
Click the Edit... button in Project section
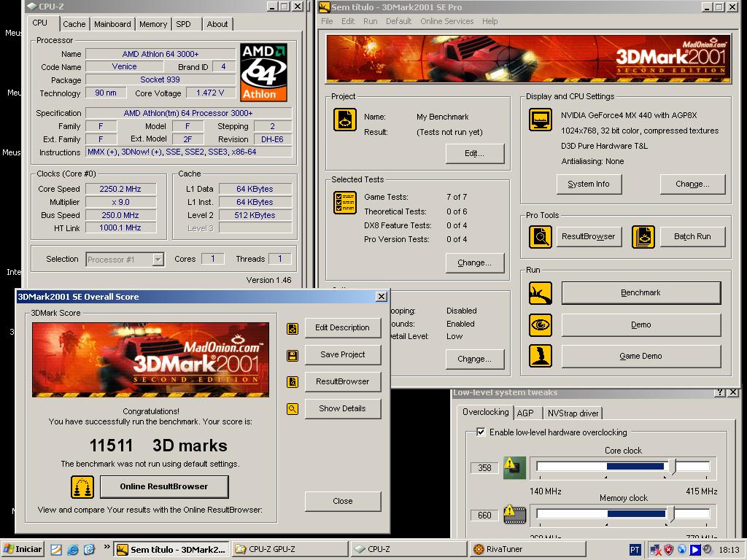coord(474,153)
